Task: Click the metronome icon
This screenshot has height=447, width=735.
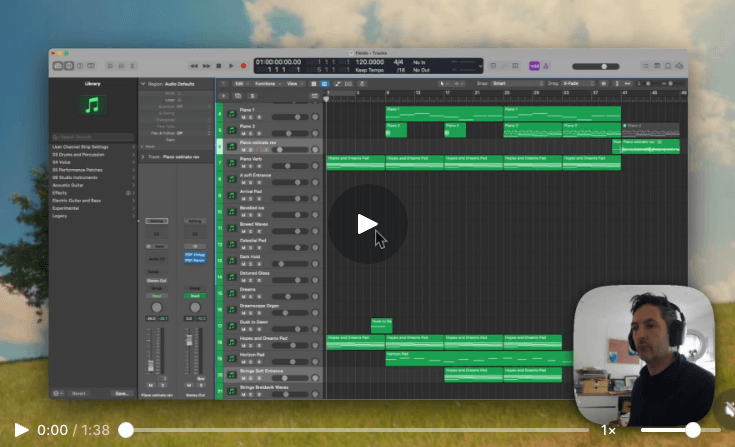Action: click(546, 66)
